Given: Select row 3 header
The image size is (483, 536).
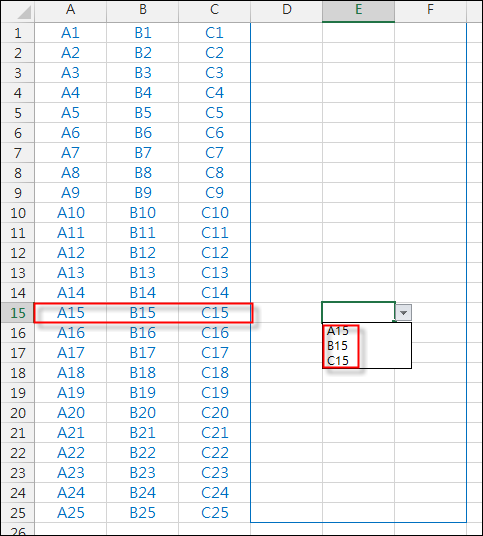Looking at the screenshot, I should point(18,73).
